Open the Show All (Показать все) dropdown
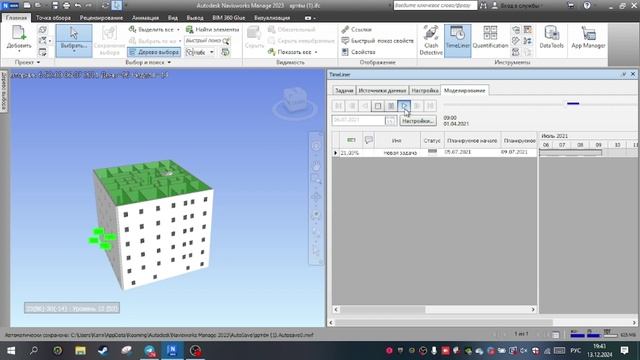This screenshot has height=360, width=640. pyautogui.click(x=316, y=52)
